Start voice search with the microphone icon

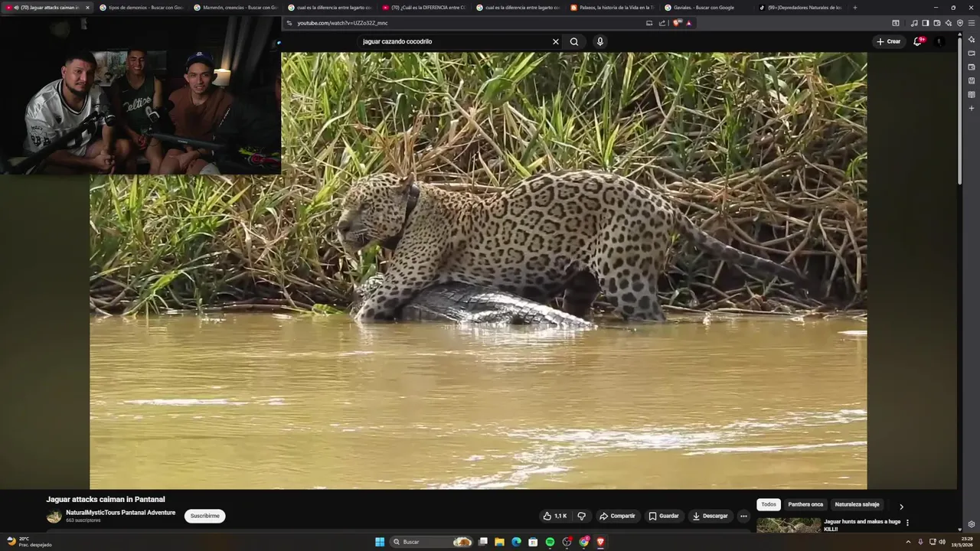[x=600, y=41]
